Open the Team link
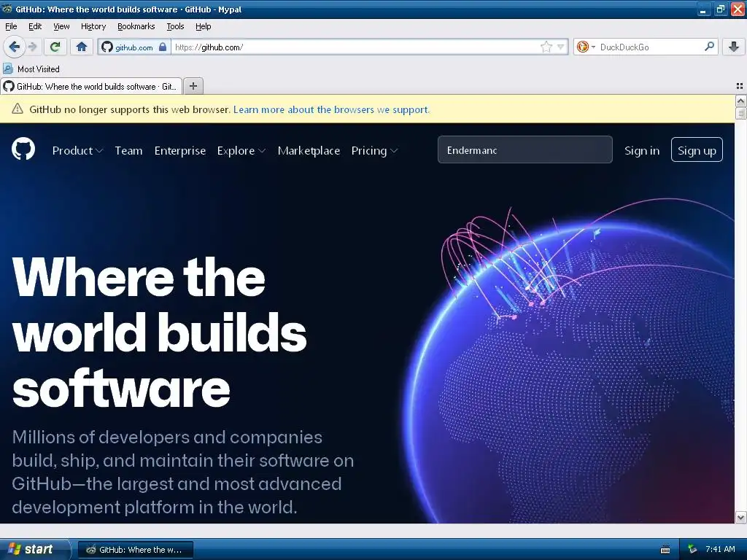747x560 pixels. click(128, 150)
